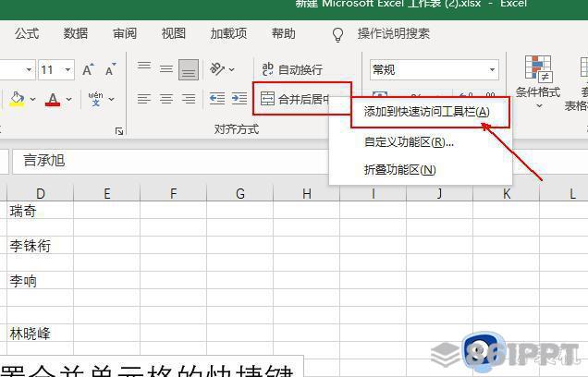Image resolution: width=588 pixels, height=377 pixels.
Task: Toggle bottom align button
Action: [x=189, y=69]
